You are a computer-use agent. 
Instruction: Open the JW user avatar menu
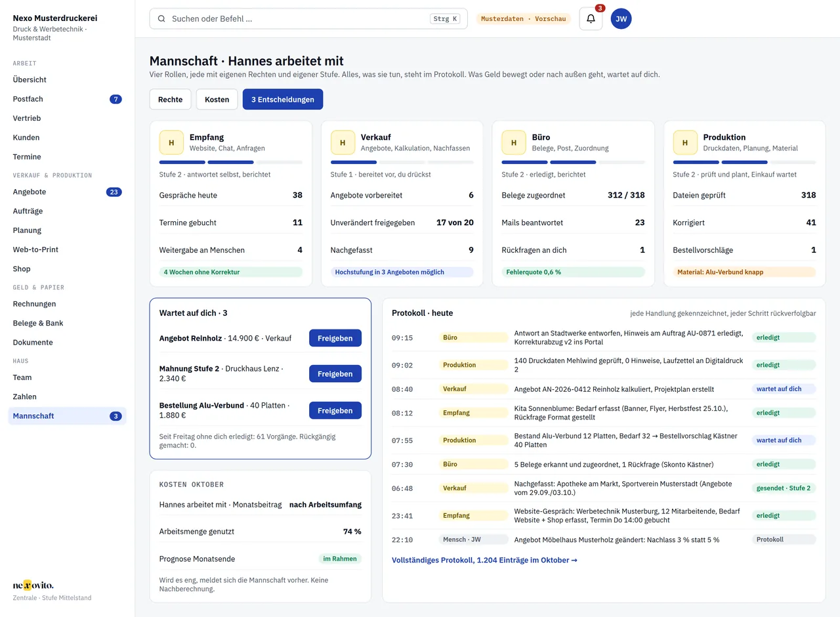click(621, 19)
